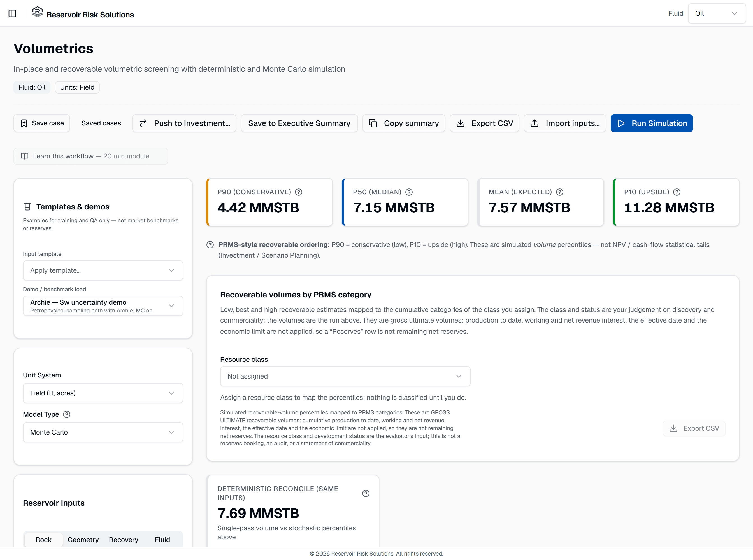753x560 pixels.
Task: Click the Fluid: Oil badge
Action: tap(32, 87)
